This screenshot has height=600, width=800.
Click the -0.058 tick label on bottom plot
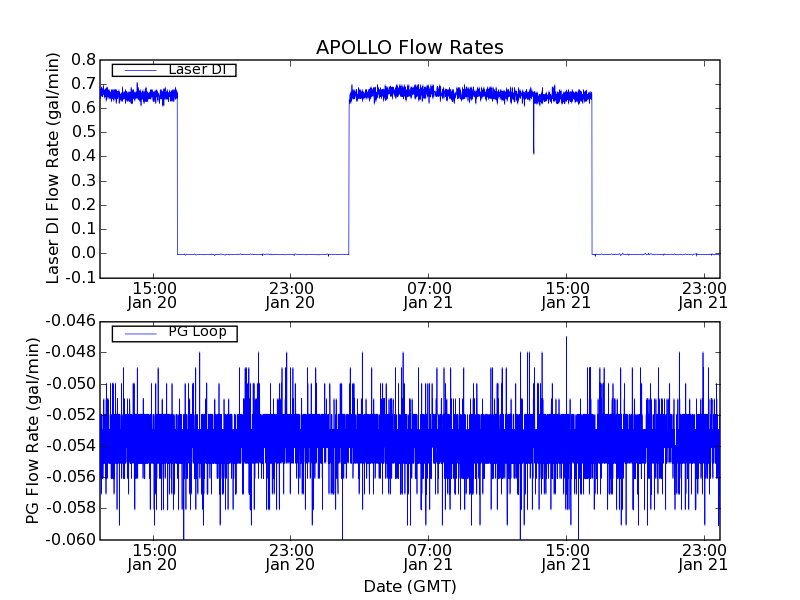(x=70, y=508)
